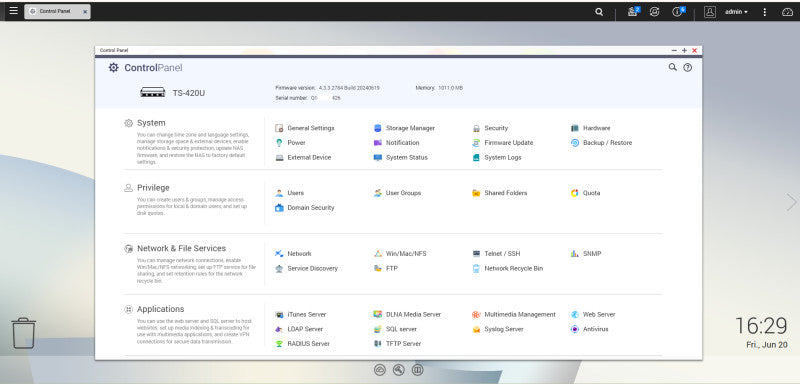Open background tasks icon in top bar
Screen dimensions: 800x384
pyautogui.click(x=633, y=11)
